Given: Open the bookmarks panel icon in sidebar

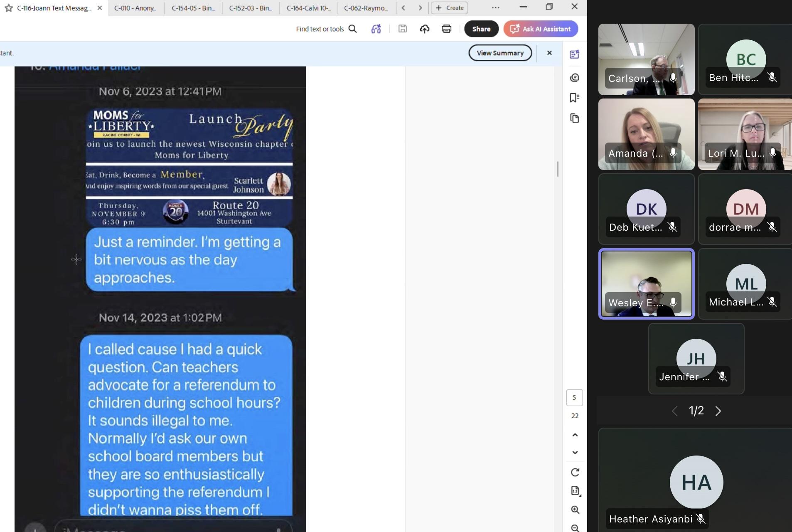Looking at the screenshot, I should 574,98.
